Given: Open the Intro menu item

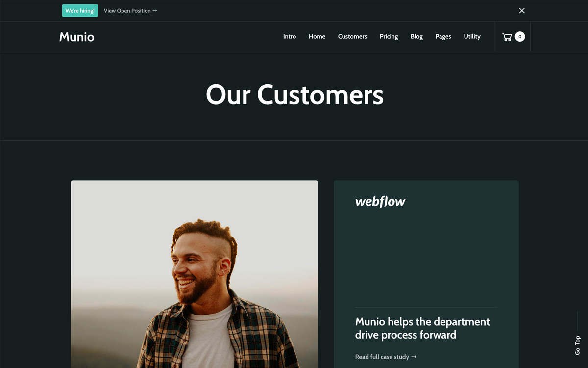Looking at the screenshot, I should click(x=290, y=37).
